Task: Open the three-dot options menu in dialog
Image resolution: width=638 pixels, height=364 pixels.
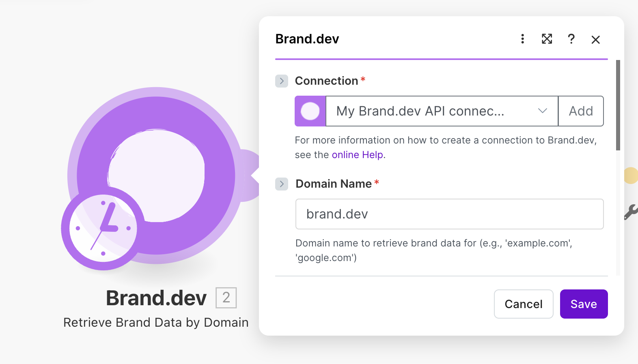Action: pyautogui.click(x=522, y=39)
